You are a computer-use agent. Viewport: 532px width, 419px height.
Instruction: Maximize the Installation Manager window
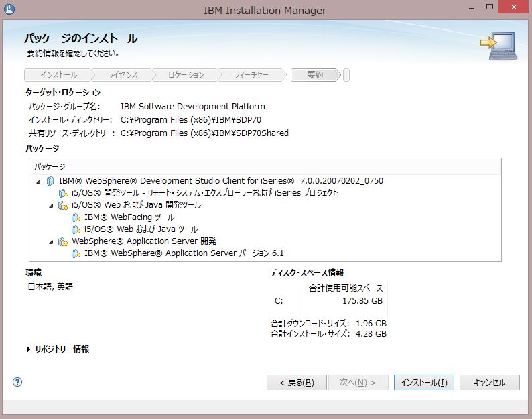(x=490, y=7)
